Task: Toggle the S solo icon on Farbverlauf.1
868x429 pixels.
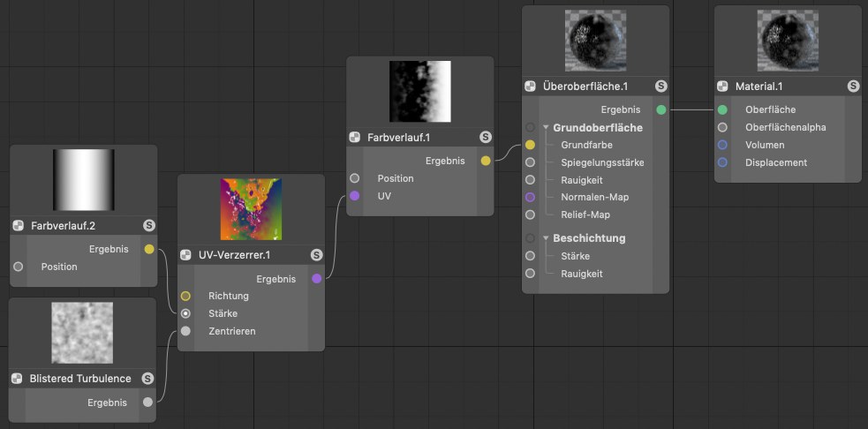Action: point(486,138)
